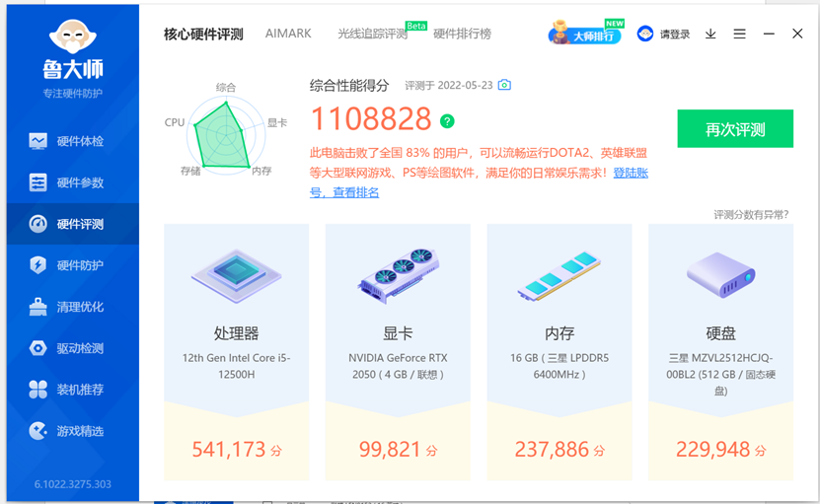Go to 硬件防护 section
Screen dimensions: 820x504
pyautogui.click(x=73, y=265)
